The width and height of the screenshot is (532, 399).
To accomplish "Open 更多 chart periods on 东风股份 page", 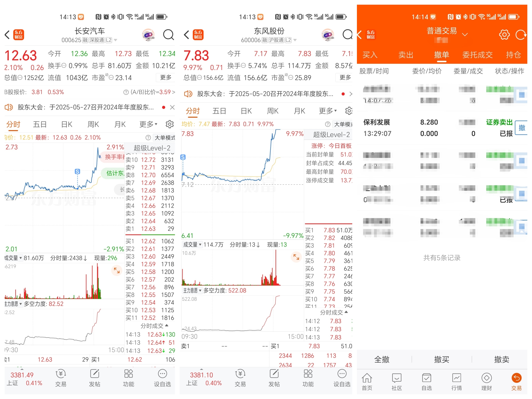I will point(328,111).
